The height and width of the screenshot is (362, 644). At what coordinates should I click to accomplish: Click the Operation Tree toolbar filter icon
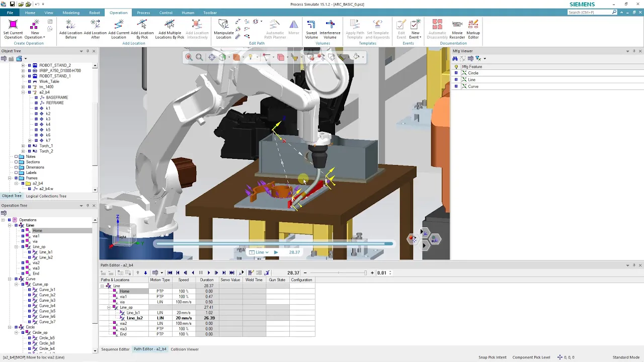tap(4, 213)
